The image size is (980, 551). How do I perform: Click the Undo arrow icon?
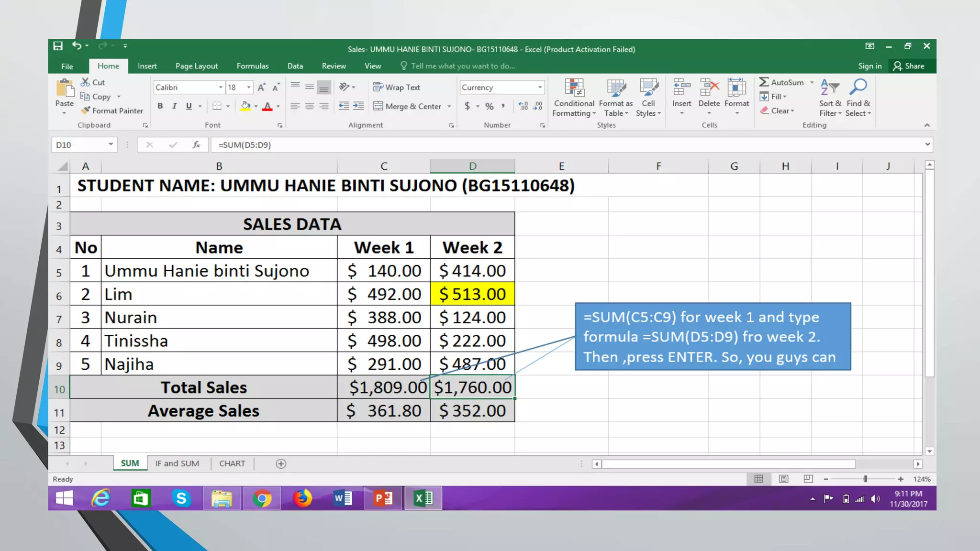point(77,45)
